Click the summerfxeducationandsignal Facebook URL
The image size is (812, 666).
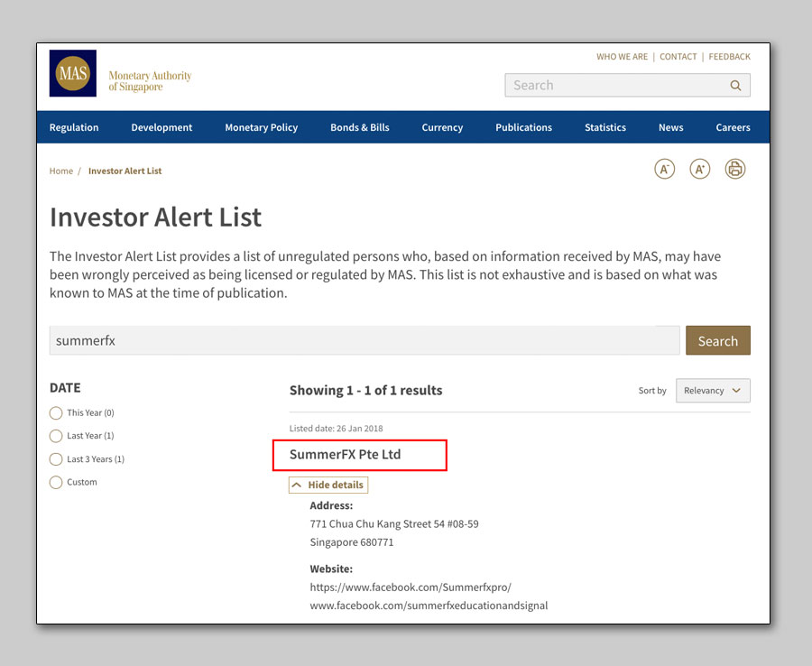pos(429,606)
